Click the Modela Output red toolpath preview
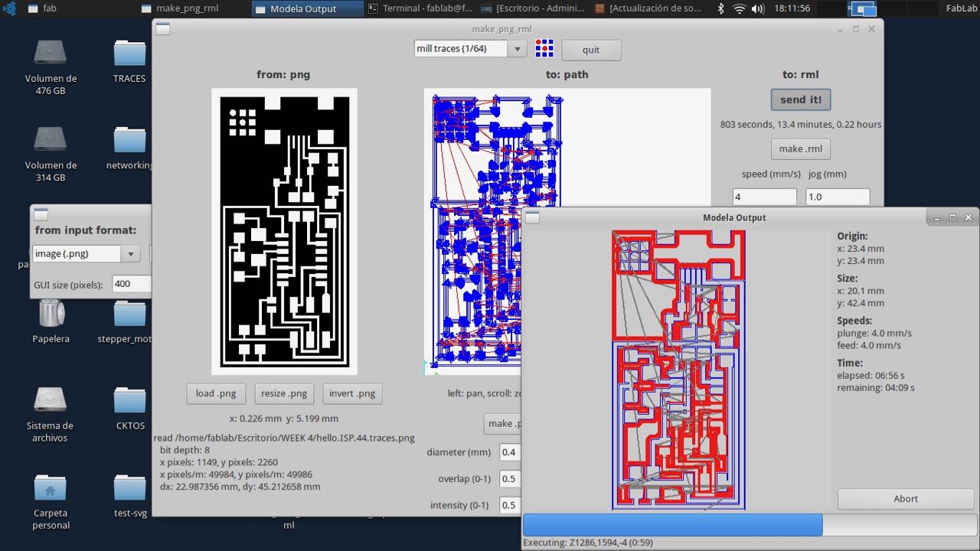The height and width of the screenshot is (551, 980). 678,370
